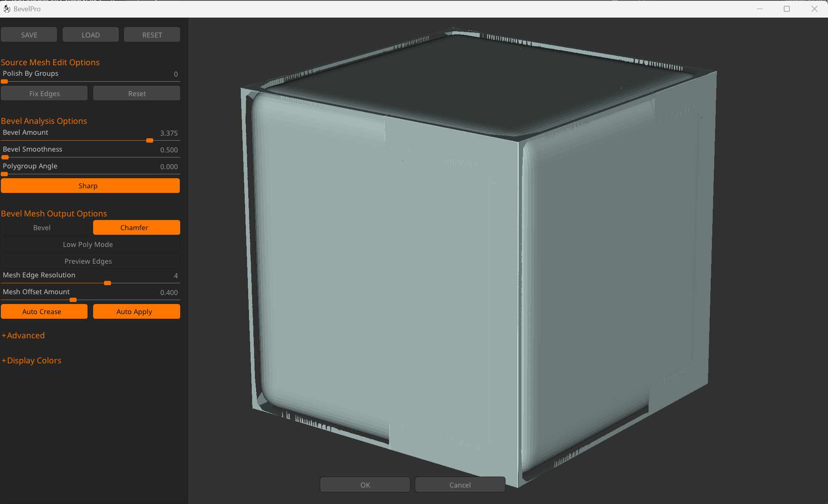Click the BevelPro app icon in title bar
828x504 pixels.
[7, 9]
